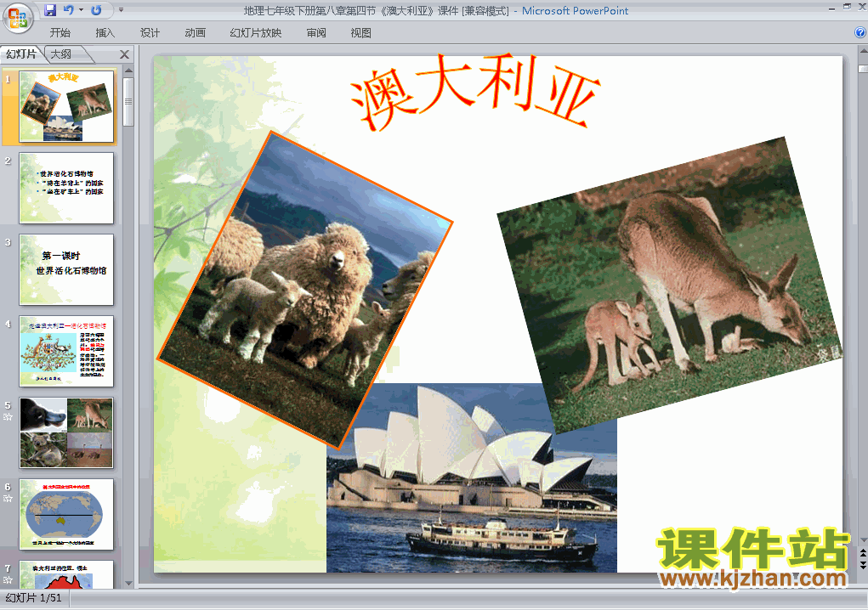Select slide 4 thumbnail with coat of arms
This screenshot has width=868, height=610.
(x=66, y=351)
